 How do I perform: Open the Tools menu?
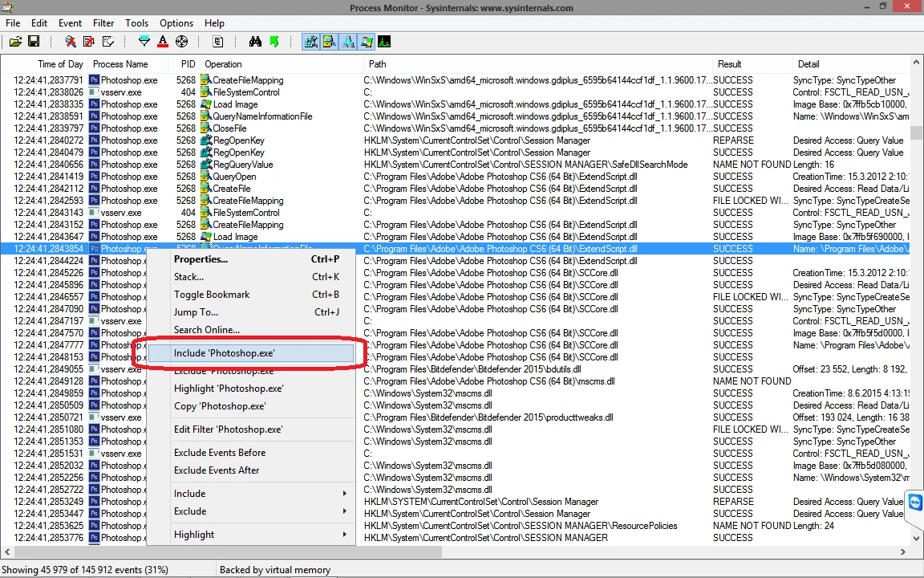[136, 23]
